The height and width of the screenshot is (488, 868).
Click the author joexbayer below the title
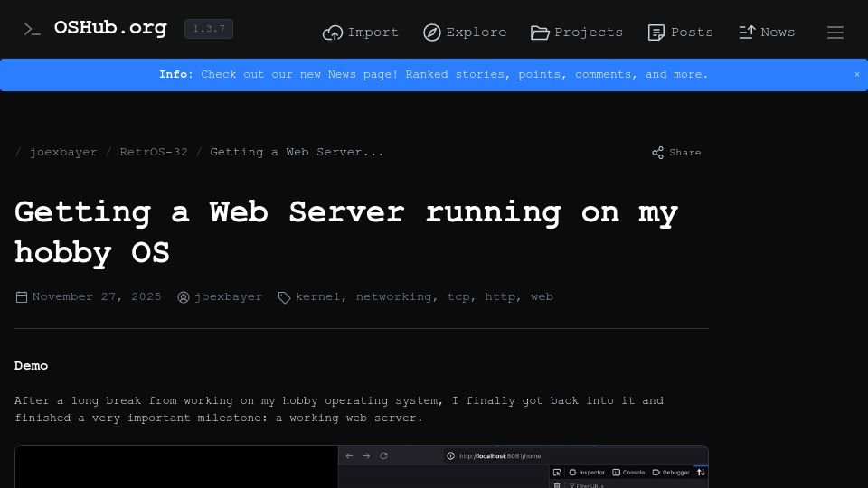[228, 297]
